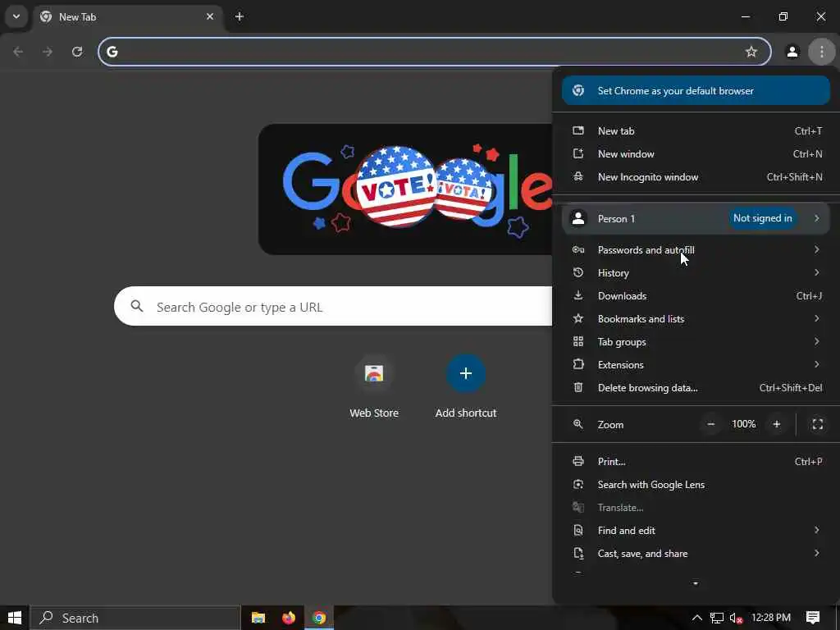This screenshot has height=630, width=840.
Task: Click the Downloads arrow icon
Action: [578, 295]
